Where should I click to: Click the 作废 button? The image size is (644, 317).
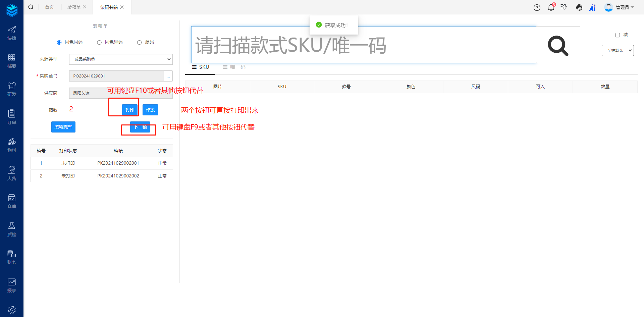click(150, 110)
